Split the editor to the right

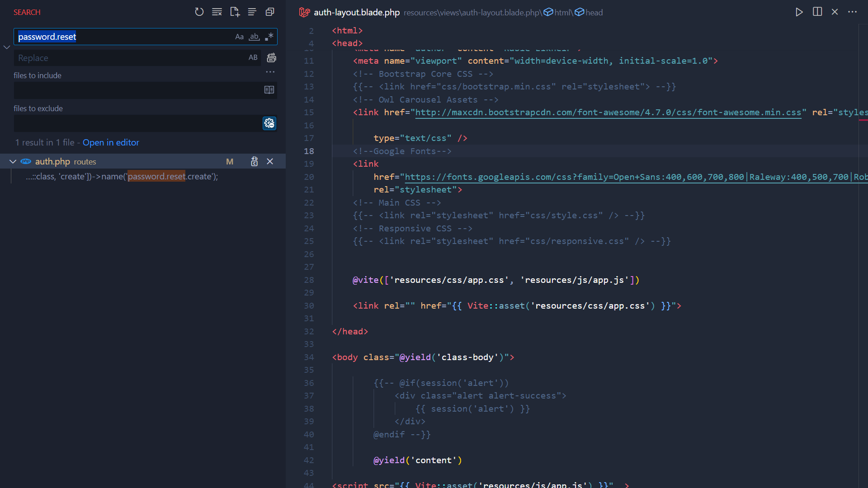click(x=817, y=12)
